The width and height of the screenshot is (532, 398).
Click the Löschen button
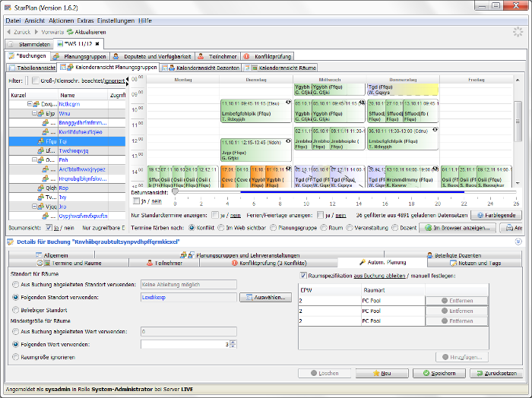click(325, 373)
